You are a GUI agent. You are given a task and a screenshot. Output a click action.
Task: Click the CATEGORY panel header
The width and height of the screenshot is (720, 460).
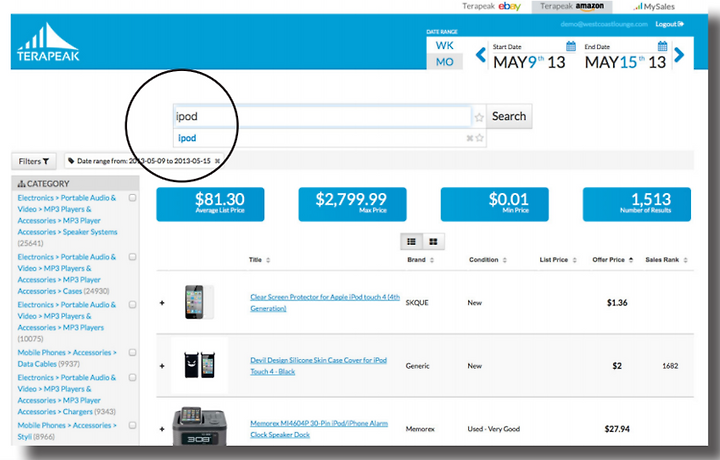point(75,184)
